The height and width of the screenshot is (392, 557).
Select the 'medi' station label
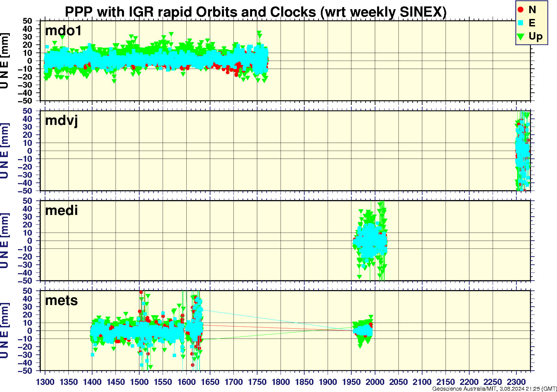click(61, 211)
